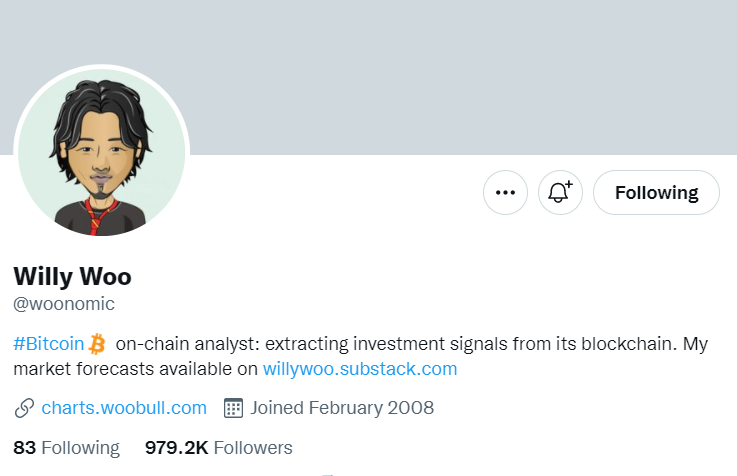Toggle the Following button to unfollow
737x476 pixels.
point(656,193)
